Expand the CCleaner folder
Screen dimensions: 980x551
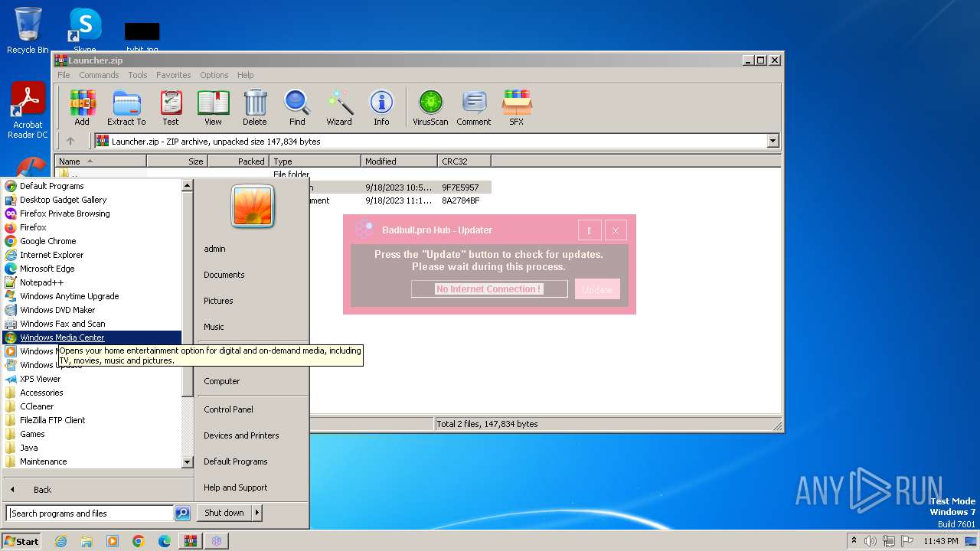[37, 406]
